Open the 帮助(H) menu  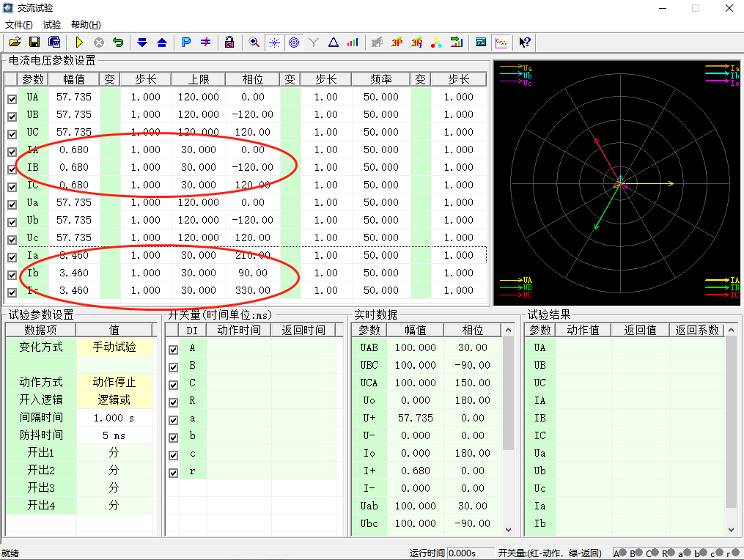click(x=86, y=25)
